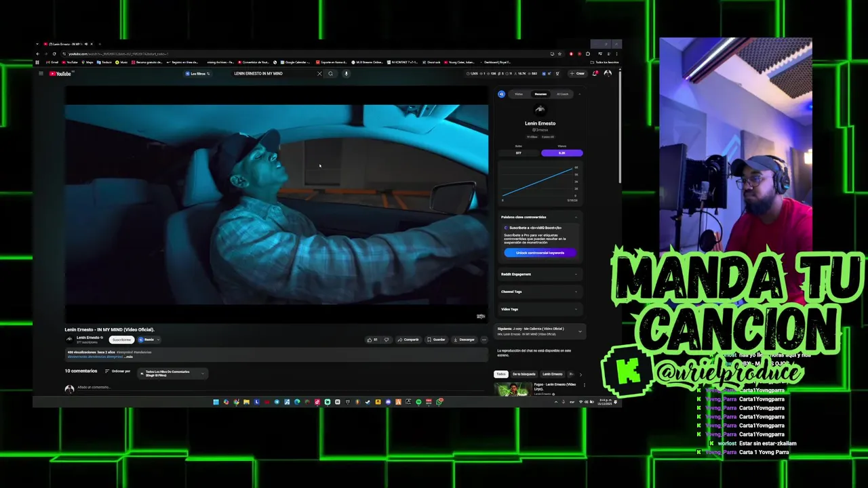This screenshot has width=868, height=488.
Task: Start voice search with the microphone
Action: 346,73
